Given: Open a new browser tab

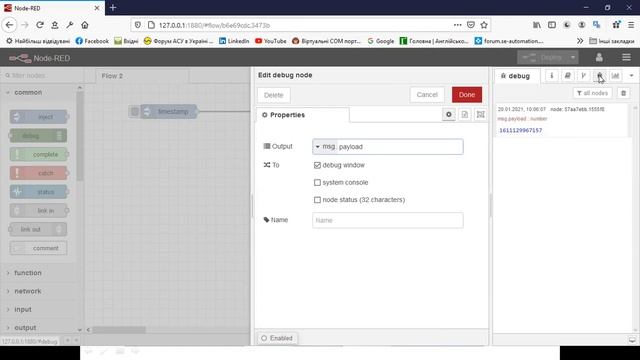Looking at the screenshot, I should point(113,8).
